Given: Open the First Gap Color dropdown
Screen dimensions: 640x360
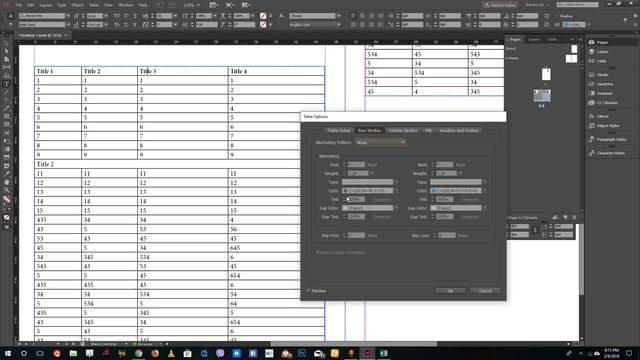Looking at the screenshot, I should click(370, 208).
